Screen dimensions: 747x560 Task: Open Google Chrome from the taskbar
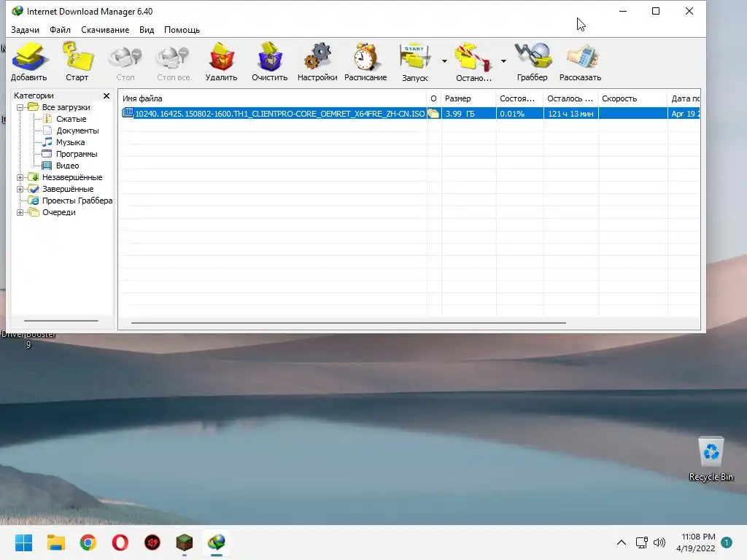coord(88,542)
